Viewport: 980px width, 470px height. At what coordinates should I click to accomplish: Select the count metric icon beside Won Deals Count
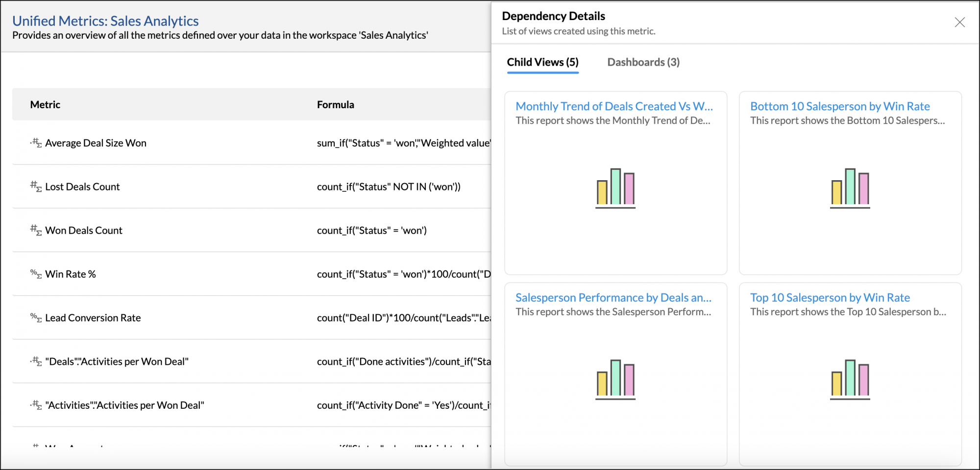(x=36, y=230)
